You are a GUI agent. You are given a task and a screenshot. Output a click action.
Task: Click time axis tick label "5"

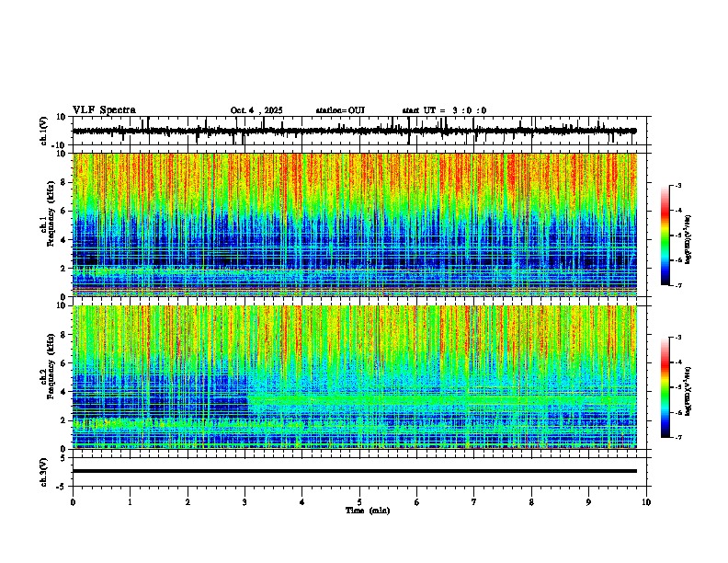coord(359,502)
